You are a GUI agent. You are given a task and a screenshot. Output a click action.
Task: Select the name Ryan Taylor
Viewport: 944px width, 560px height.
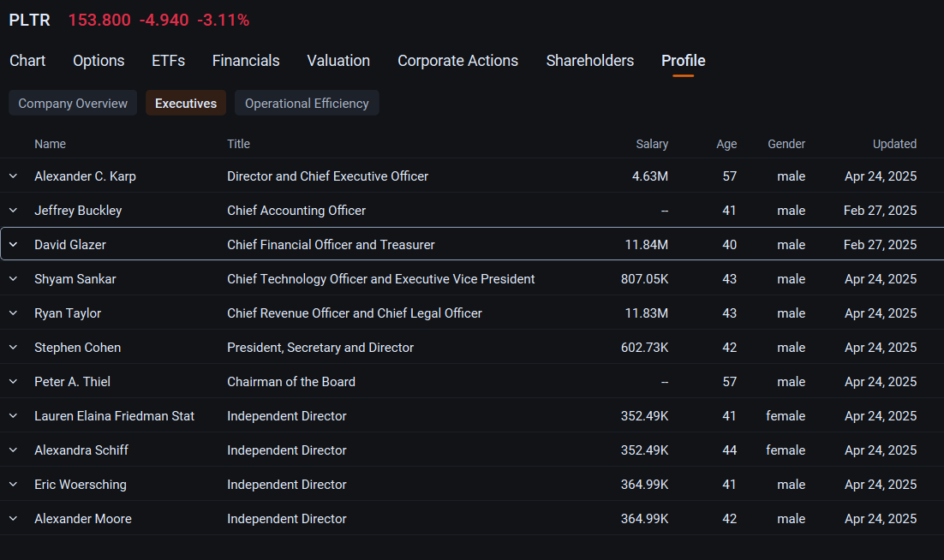click(68, 313)
